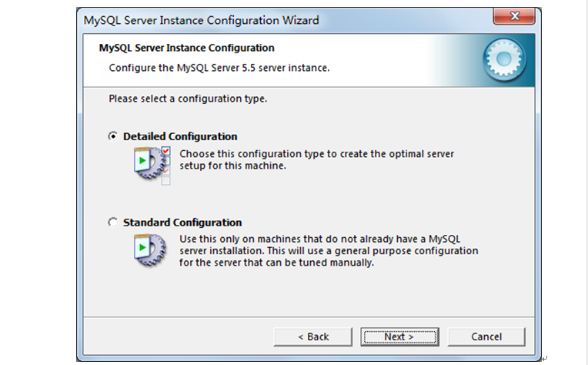Cancel the configuration wizard

[486, 337]
